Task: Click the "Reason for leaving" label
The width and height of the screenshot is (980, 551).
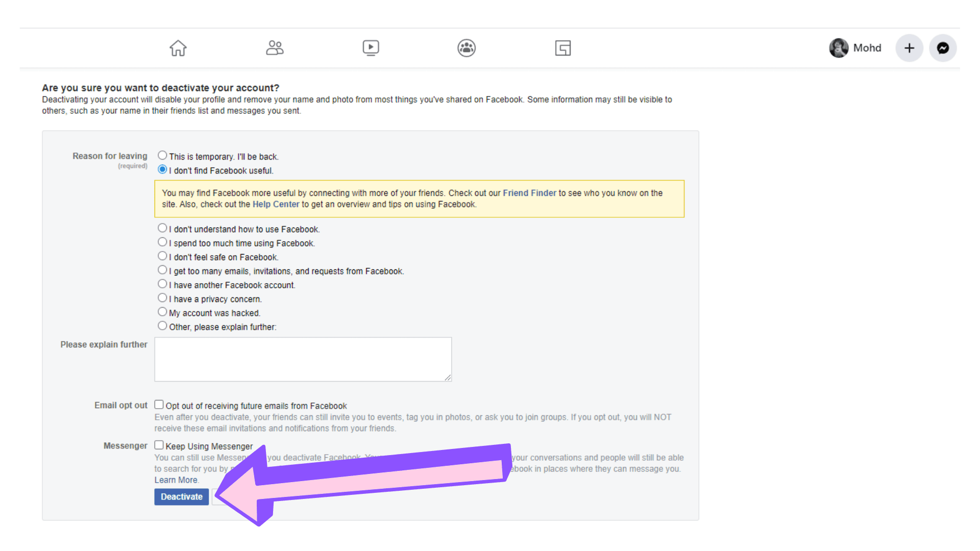Action: tap(110, 156)
